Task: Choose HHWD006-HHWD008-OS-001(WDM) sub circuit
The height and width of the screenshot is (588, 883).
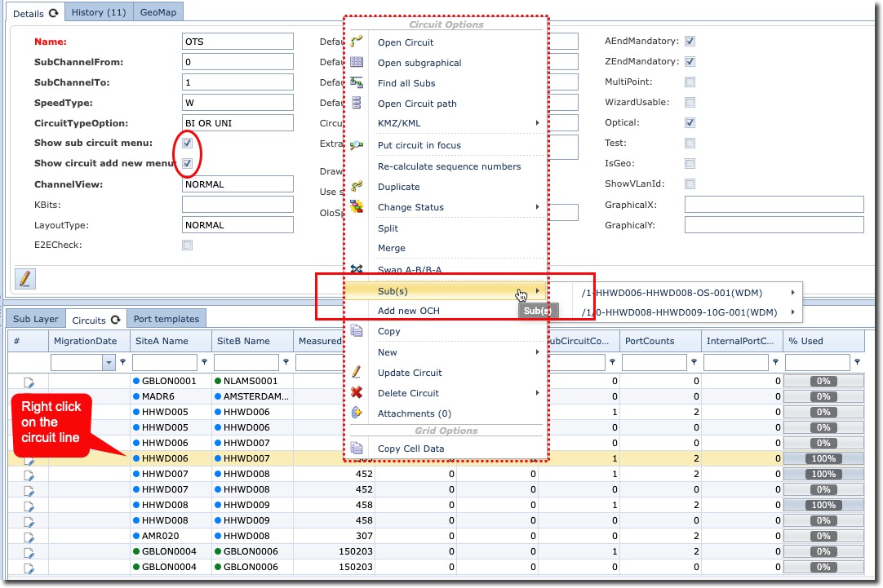Action: click(x=682, y=292)
